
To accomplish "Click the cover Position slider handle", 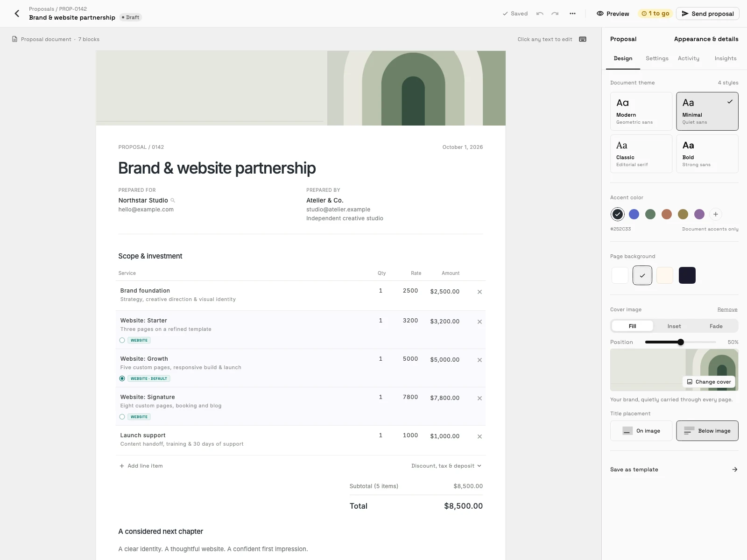I will 681,342.
